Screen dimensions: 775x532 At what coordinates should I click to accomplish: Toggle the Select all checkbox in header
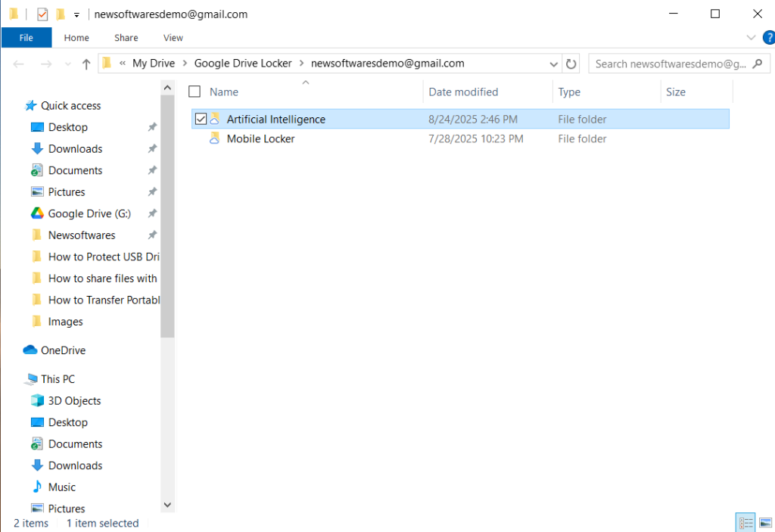tap(195, 92)
